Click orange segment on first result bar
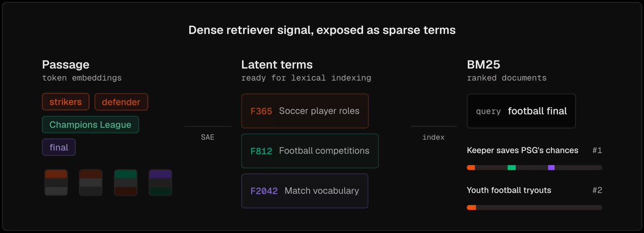The width and height of the screenshot is (644, 233). (x=471, y=168)
